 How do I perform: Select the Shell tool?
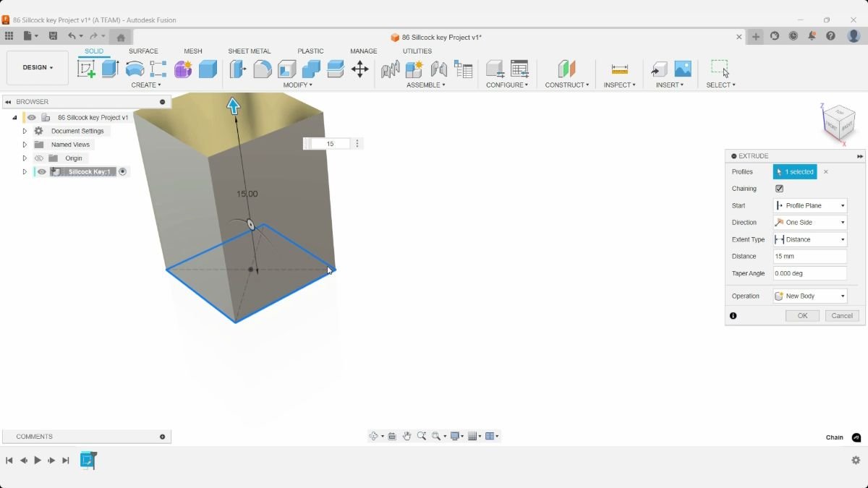point(287,69)
